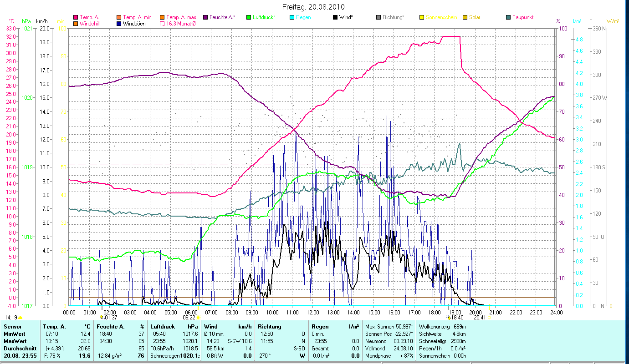The height and width of the screenshot is (364, 629).
Task: Click the black Wind legend square
Action: (335, 17)
